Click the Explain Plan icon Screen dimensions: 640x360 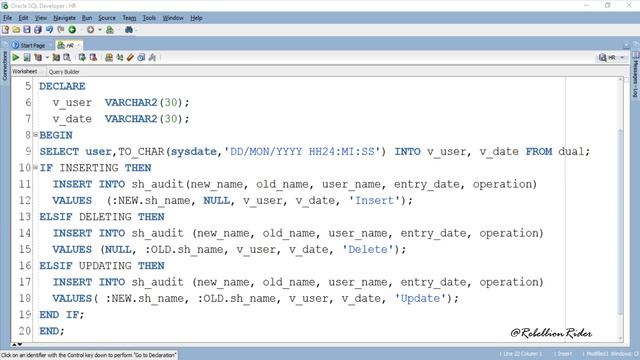[x=38, y=58]
